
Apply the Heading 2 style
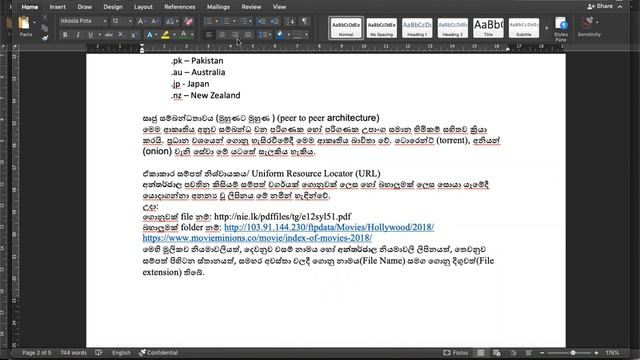click(453, 28)
